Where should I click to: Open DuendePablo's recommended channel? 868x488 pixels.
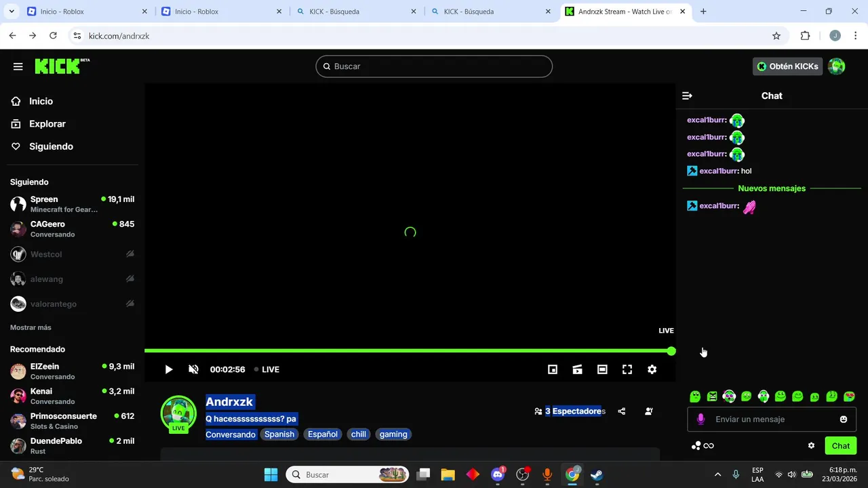click(x=73, y=446)
